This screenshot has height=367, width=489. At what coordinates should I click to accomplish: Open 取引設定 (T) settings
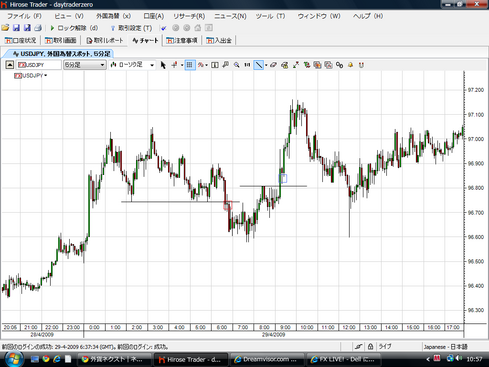(x=131, y=28)
